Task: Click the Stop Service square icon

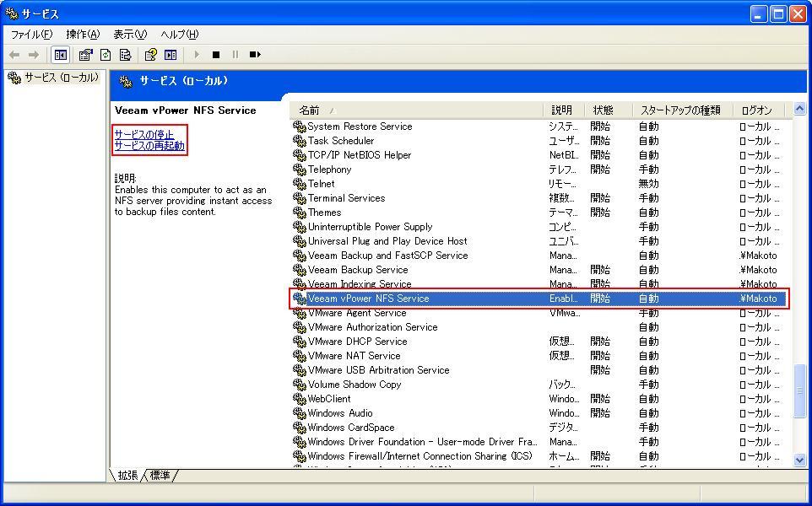Action: pos(216,54)
